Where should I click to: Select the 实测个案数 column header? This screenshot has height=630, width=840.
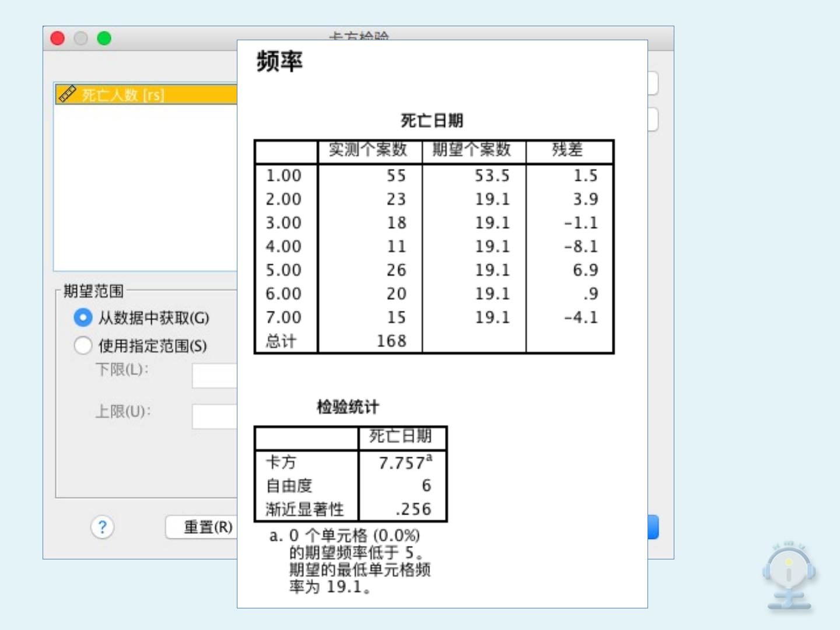tap(368, 150)
